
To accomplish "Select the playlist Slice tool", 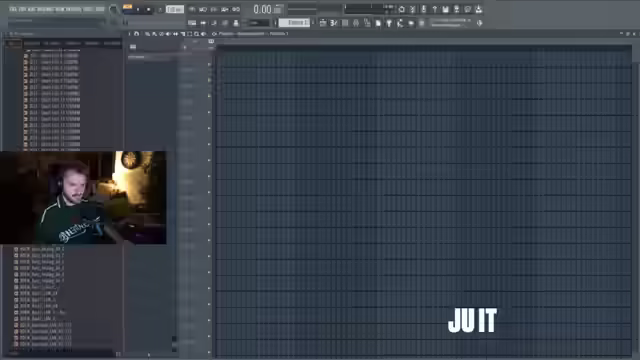I will 182,34.
